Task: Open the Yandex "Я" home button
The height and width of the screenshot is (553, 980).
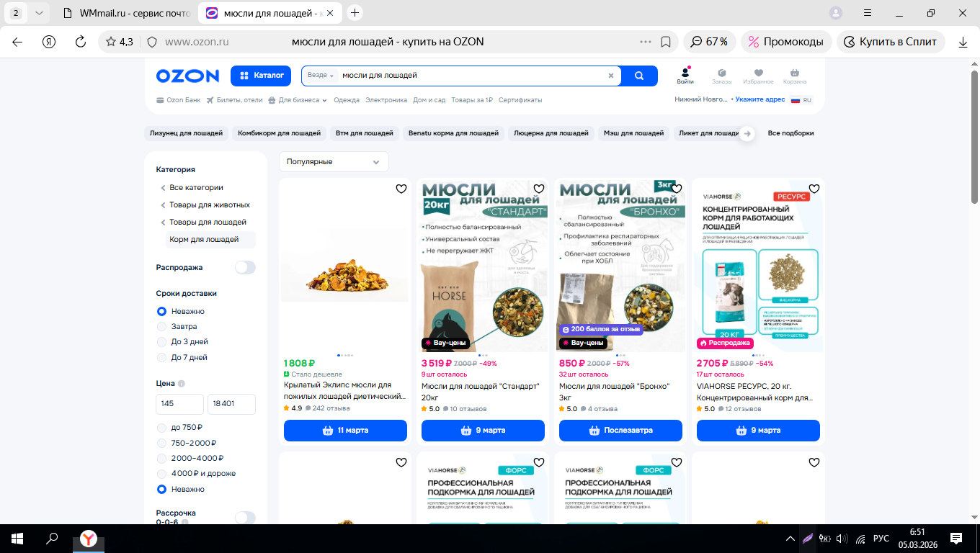Action: point(49,42)
